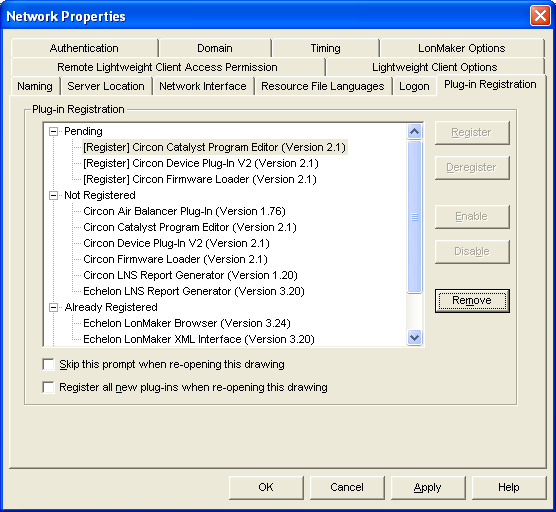This screenshot has height=512, width=556.
Task: Select pending [Register] Circon Device Plug-In V2
Action: 201,163
